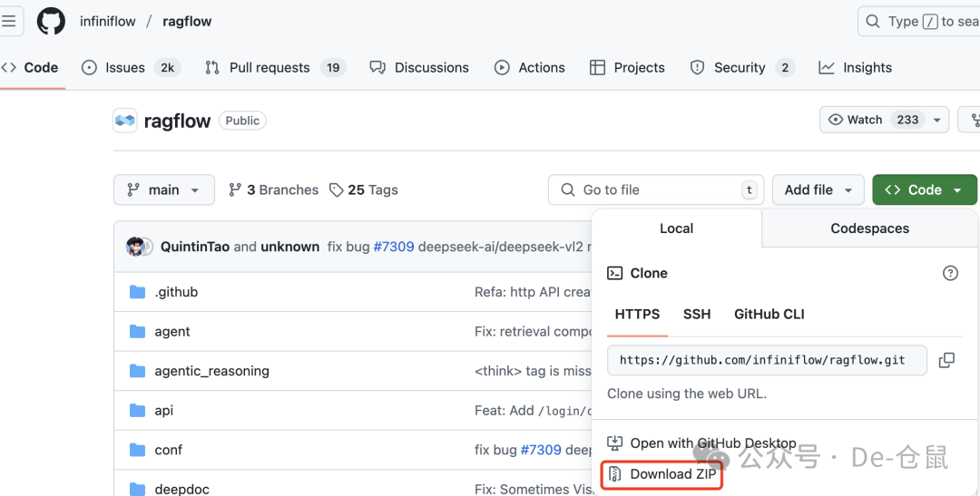Open the agentic_reasoning folder
Image resolution: width=980 pixels, height=496 pixels.
(x=211, y=371)
